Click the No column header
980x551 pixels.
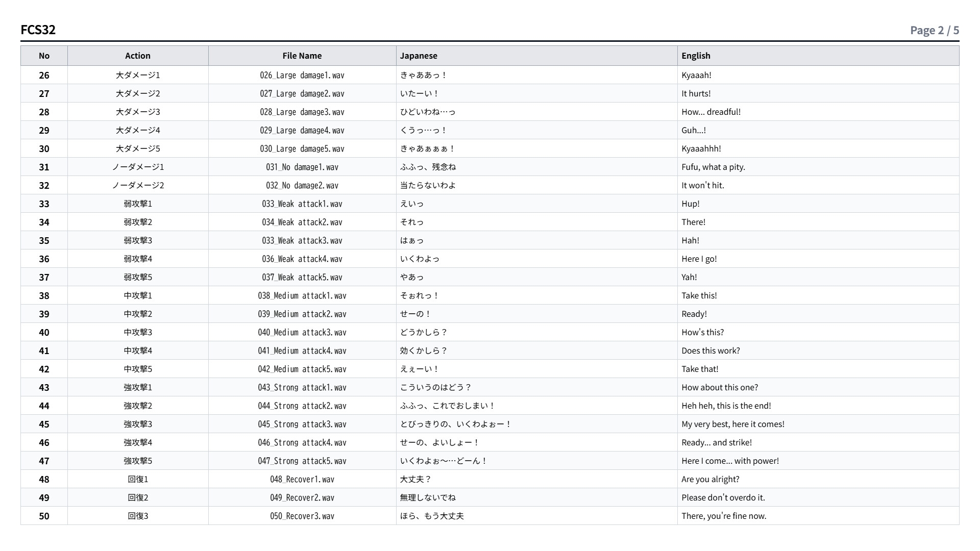coord(44,56)
